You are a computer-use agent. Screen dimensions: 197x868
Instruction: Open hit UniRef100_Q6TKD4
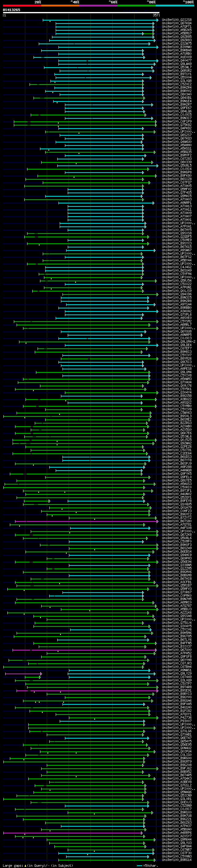pyautogui.click(x=177, y=23)
